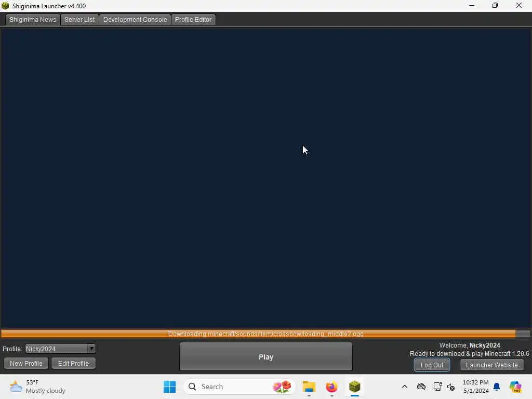Click the Ready to download Minecraft 1.20.6 text
The width and height of the screenshot is (532, 399).
click(x=469, y=354)
